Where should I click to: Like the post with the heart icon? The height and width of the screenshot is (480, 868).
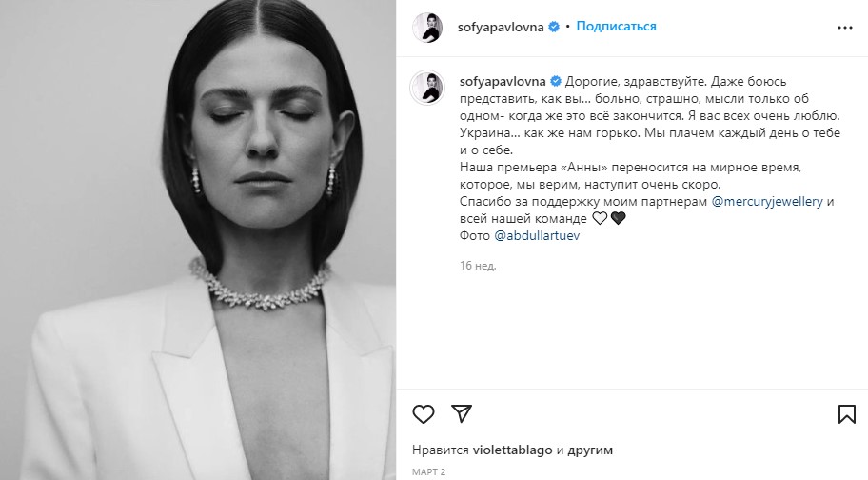click(x=424, y=414)
